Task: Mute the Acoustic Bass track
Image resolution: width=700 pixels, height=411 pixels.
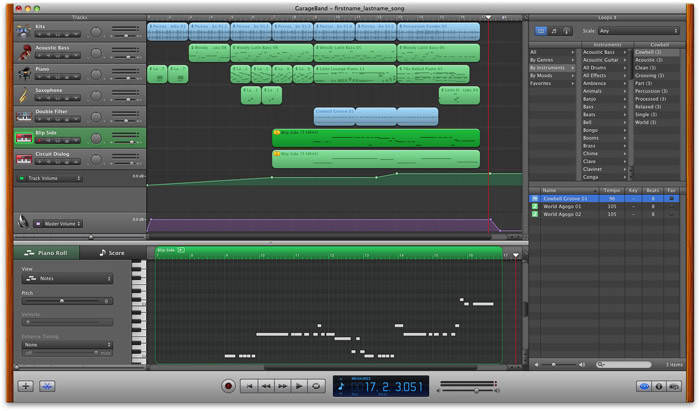Action: tap(49, 55)
